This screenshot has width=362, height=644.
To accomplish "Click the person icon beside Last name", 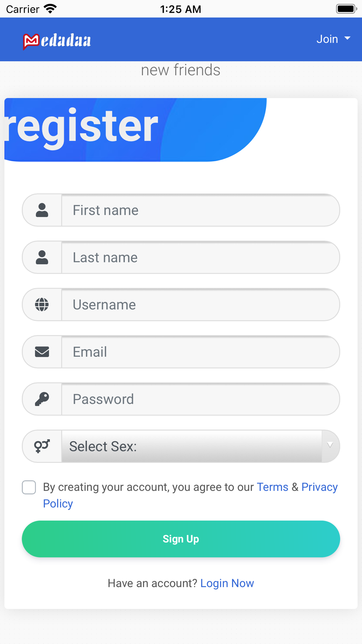I will click(x=42, y=258).
